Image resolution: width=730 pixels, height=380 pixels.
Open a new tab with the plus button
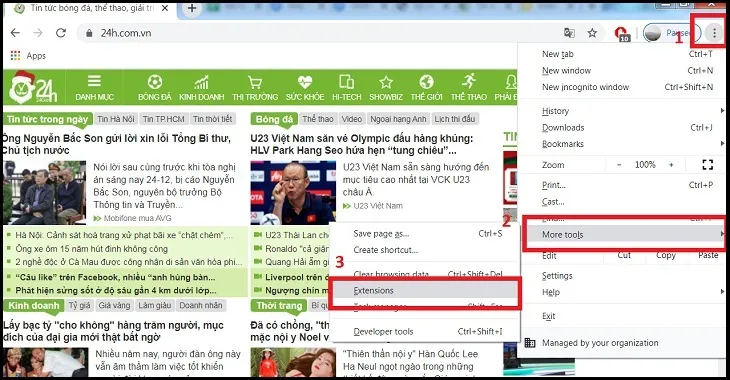(x=192, y=8)
